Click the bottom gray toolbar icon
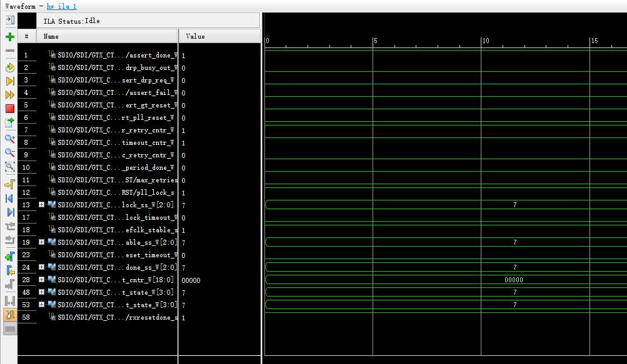The image size is (627, 364). (10, 329)
